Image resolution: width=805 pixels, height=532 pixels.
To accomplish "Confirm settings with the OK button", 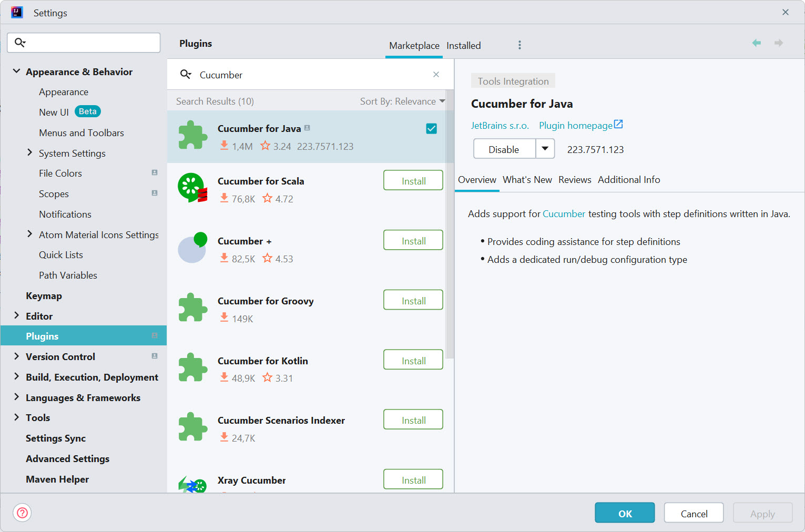I will [x=625, y=513].
